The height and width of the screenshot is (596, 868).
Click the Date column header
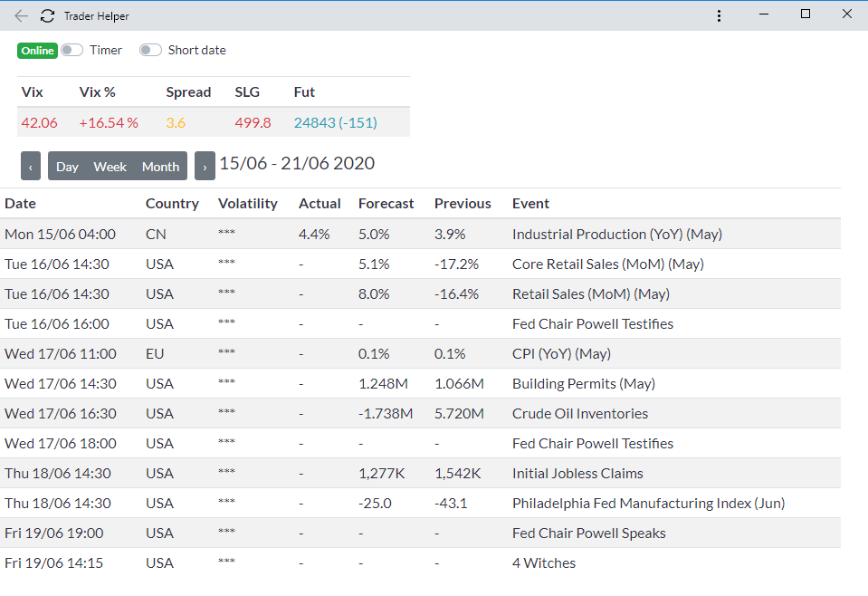tap(20, 204)
